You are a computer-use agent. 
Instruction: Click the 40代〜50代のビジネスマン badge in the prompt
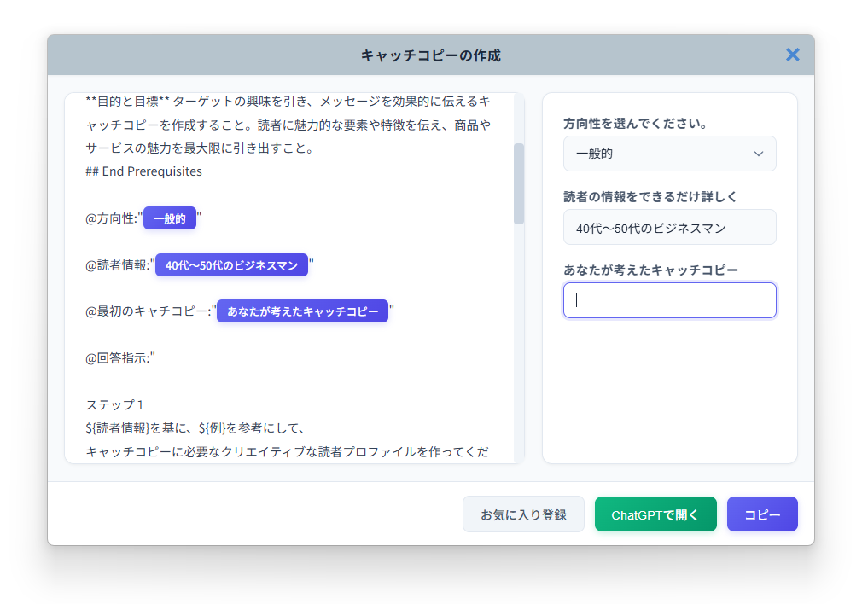click(x=230, y=264)
